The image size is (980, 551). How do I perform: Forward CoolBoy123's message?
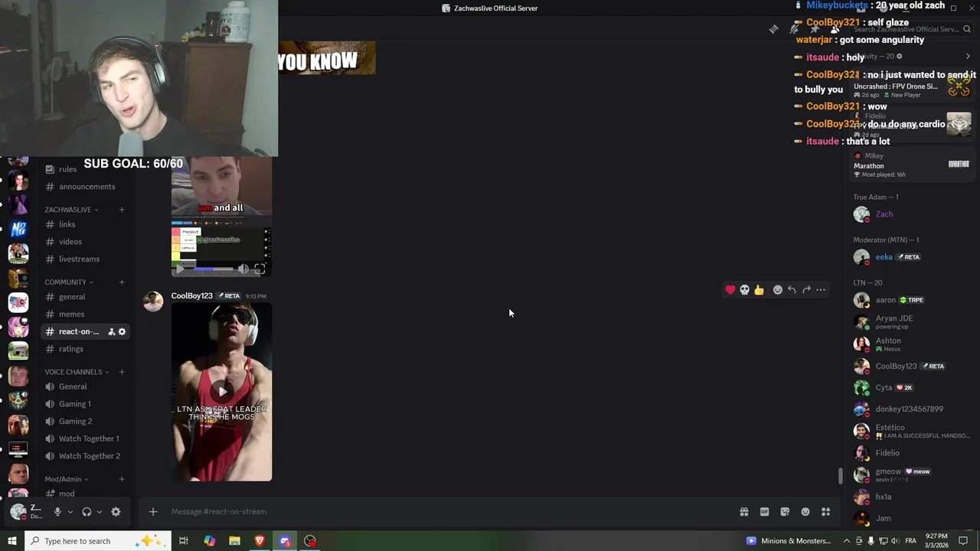click(x=806, y=290)
